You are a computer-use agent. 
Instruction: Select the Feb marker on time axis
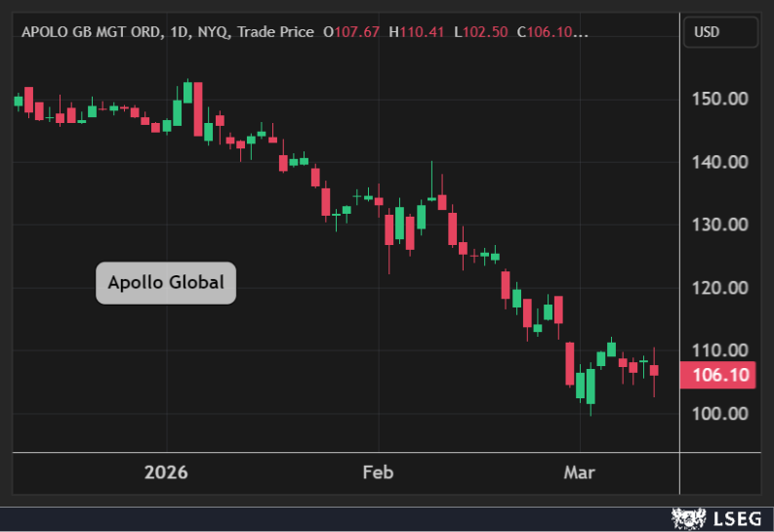[x=378, y=473]
